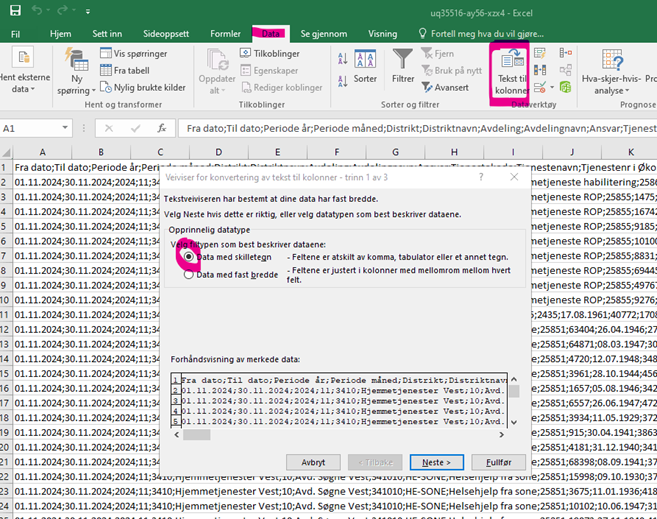Click the Neste > button
This screenshot has width=657, height=519.
437,462
